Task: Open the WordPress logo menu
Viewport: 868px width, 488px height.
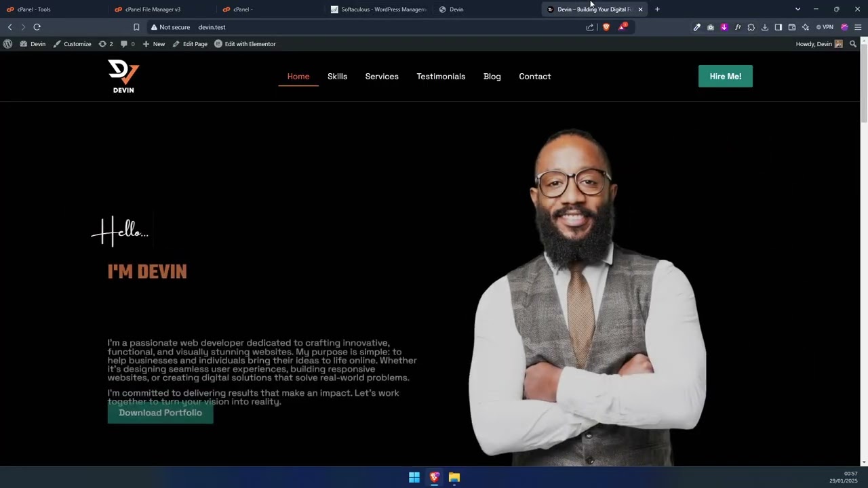Action: pos(7,44)
